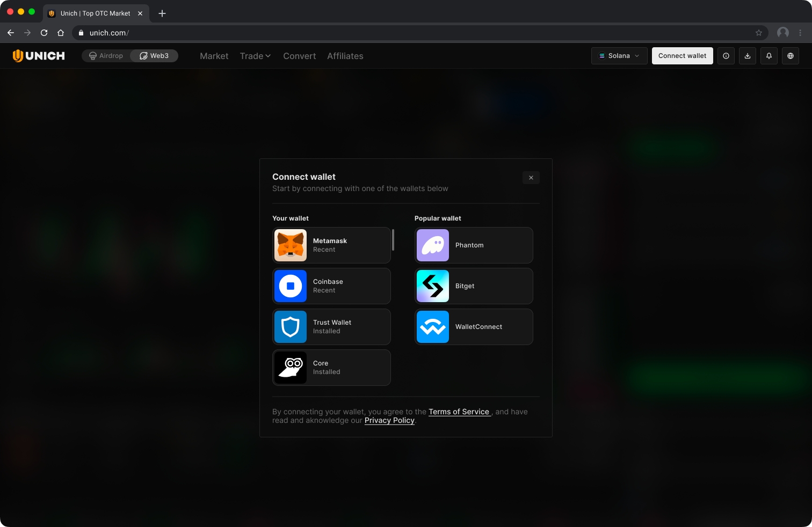Select the Metamask fox wallet icon

point(291,245)
